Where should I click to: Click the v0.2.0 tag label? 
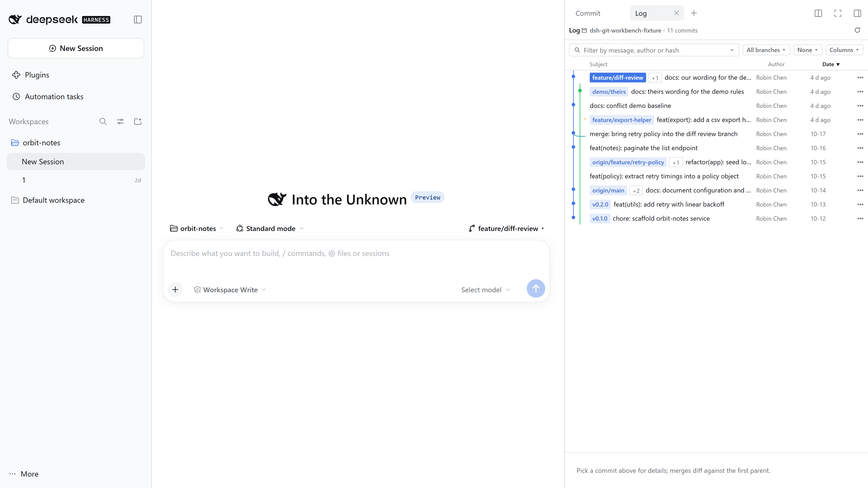pyautogui.click(x=600, y=204)
